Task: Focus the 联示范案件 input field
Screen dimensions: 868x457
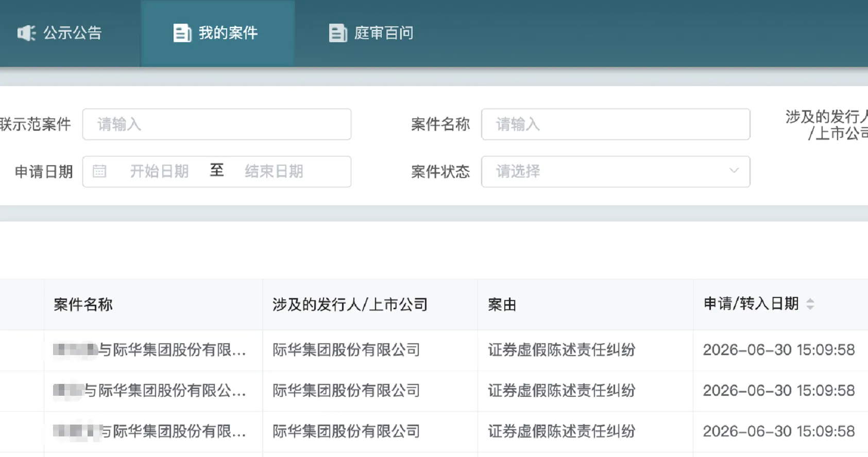Action: point(217,124)
